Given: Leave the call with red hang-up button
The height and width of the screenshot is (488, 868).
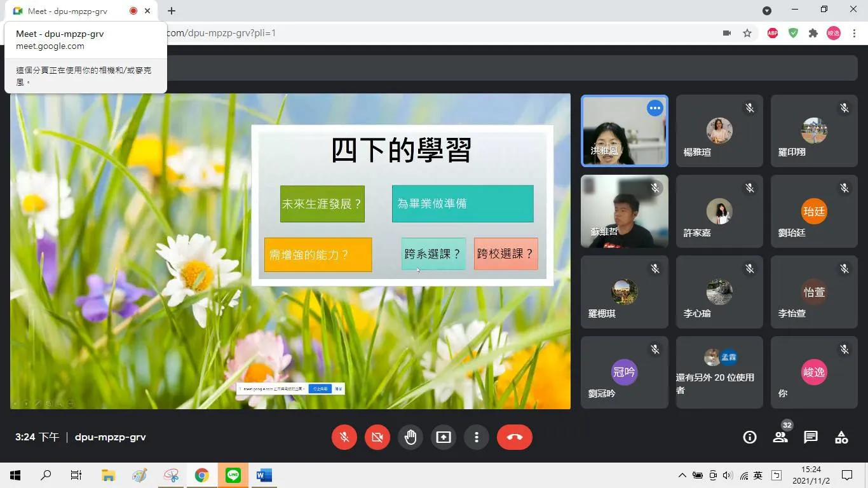Looking at the screenshot, I should (515, 437).
